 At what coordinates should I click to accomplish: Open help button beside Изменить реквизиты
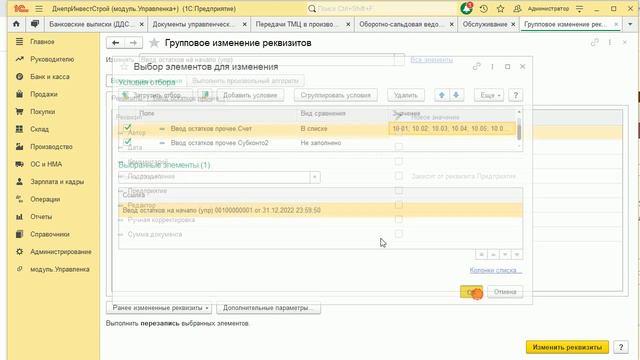tap(621, 347)
